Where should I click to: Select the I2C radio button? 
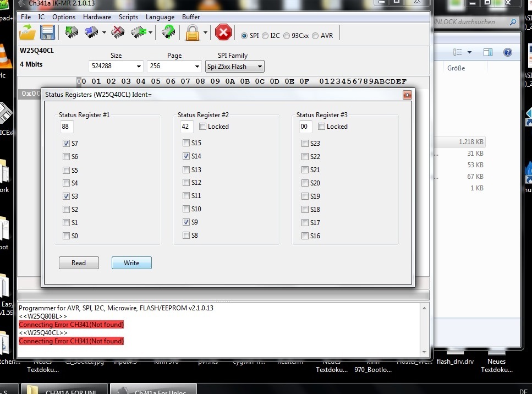click(x=265, y=36)
